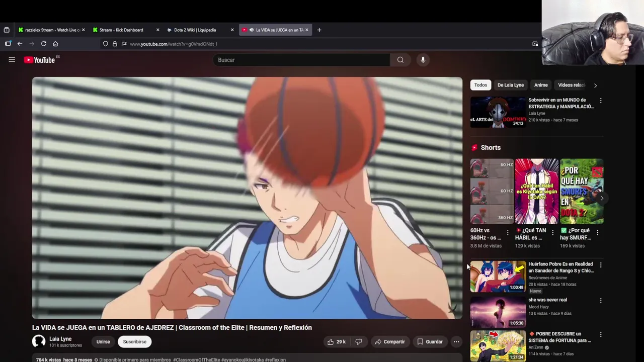Open the she was never real thumbnail

498,312
